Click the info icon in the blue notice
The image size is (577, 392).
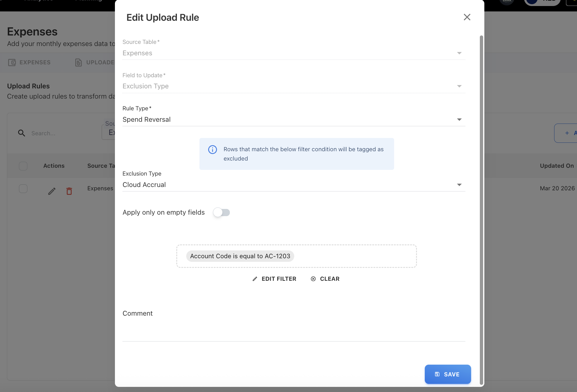[212, 149]
